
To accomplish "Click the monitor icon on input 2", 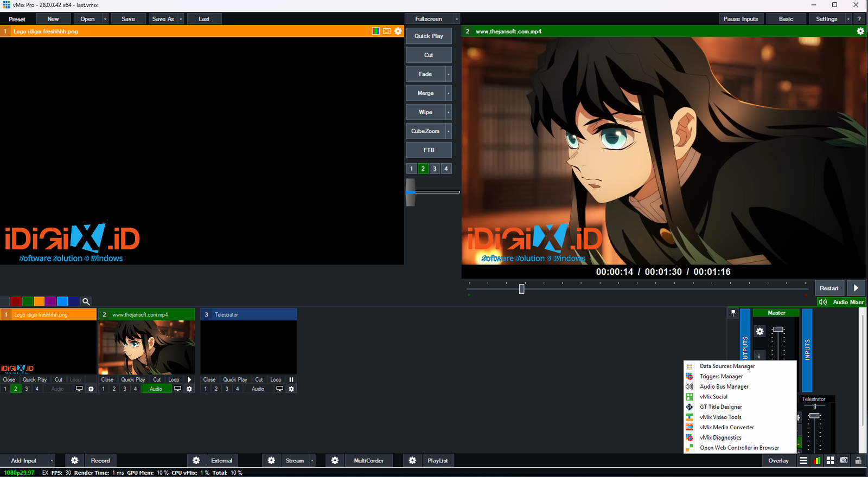I will point(177,389).
